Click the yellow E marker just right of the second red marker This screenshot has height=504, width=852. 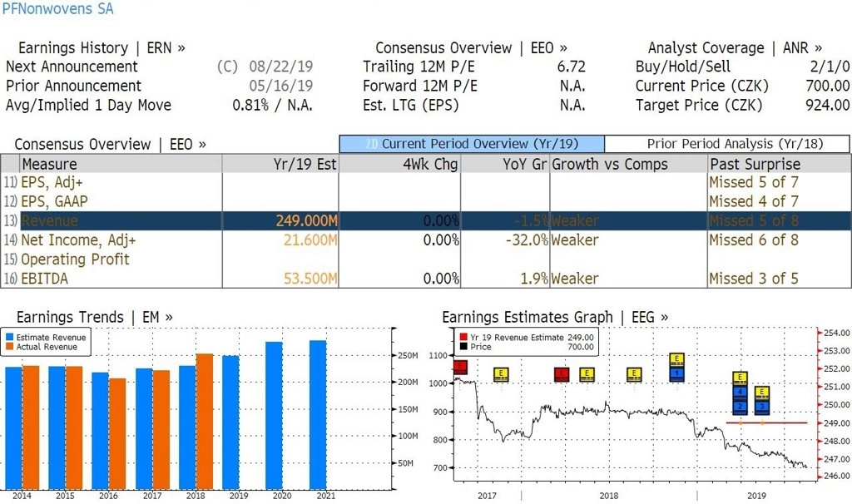click(x=587, y=374)
